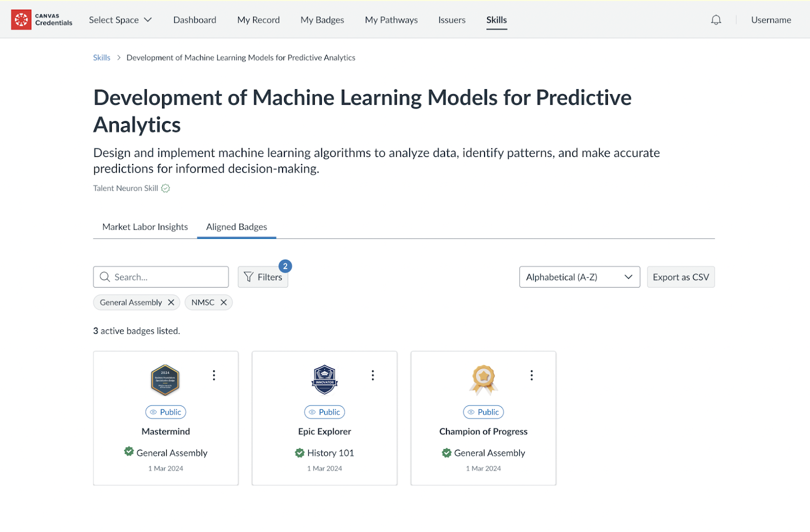Click the 1 Mar 2024 date on Epic Explorer
This screenshot has width=810, height=532.
tap(325, 469)
